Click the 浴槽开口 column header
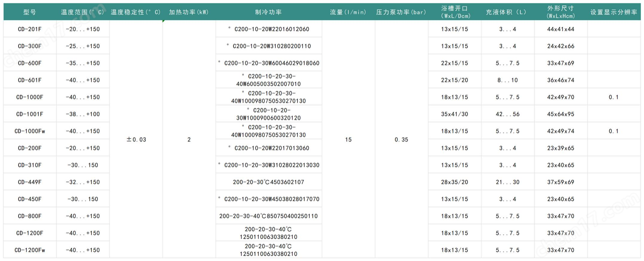Viewport: 644px width, 261px height. pyautogui.click(x=454, y=12)
